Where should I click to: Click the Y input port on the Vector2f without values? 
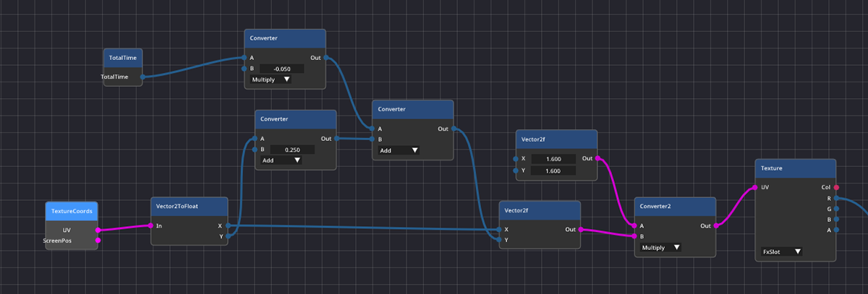pos(500,240)
